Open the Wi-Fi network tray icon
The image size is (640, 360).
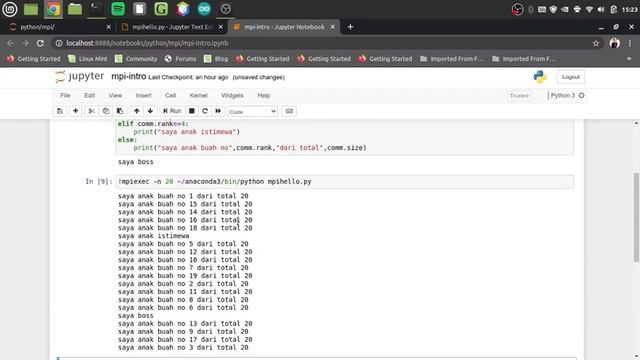coord(589,9)
